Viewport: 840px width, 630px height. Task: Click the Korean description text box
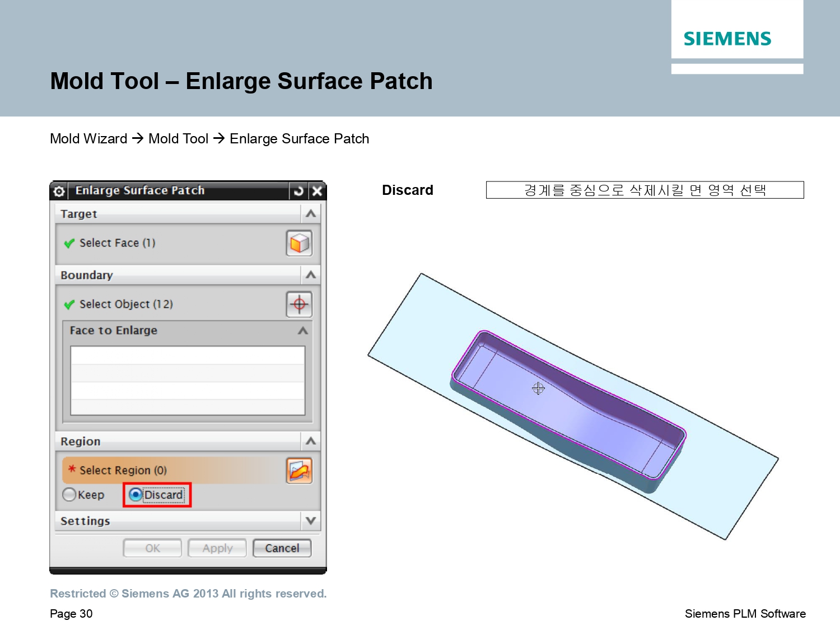pos(645,190)
